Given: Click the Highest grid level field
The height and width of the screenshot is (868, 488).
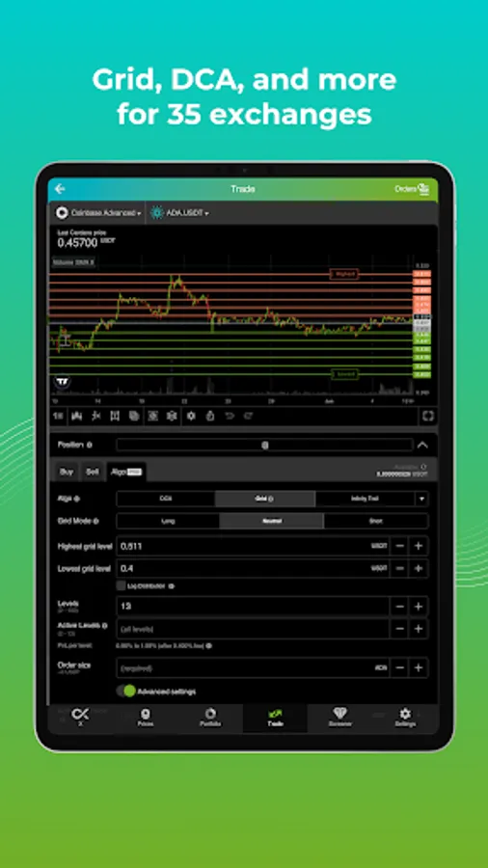Looking at the screenshot, I should [x=253, y=547].
